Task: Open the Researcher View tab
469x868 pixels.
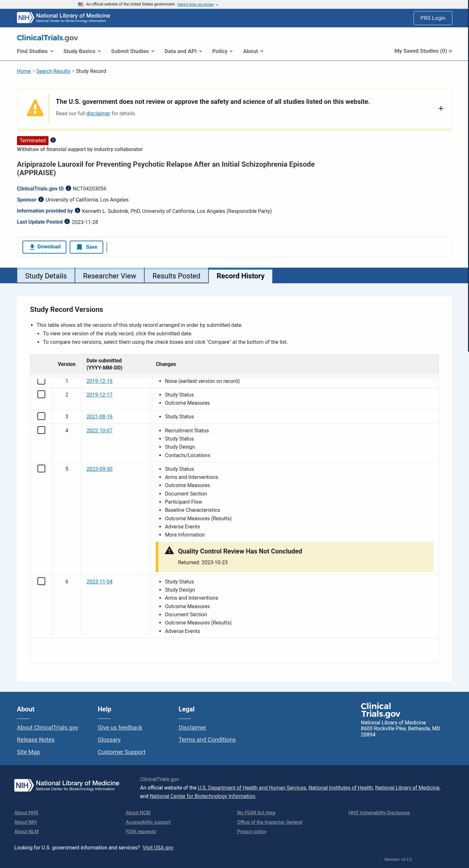Action: (x=109, y=276)
